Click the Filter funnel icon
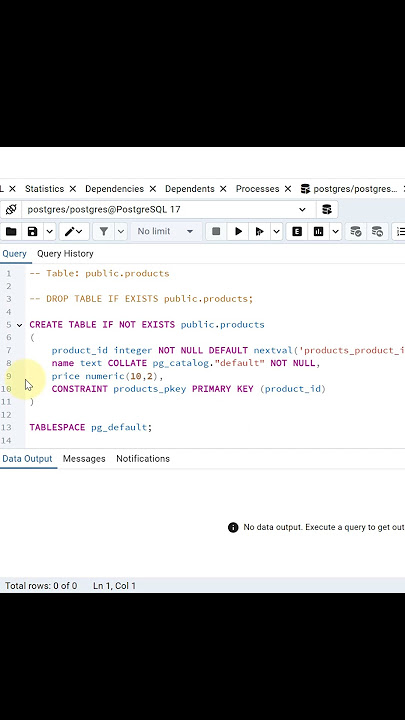Screen dimensions: 405x720 104,231
